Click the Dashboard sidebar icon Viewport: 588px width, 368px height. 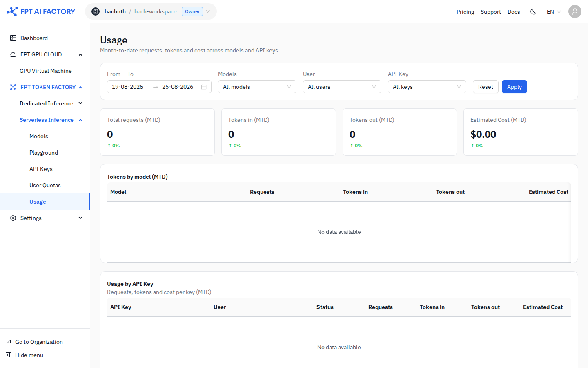13,38
